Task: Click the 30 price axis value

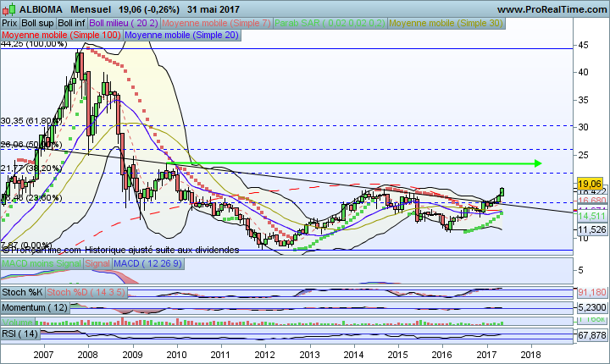Action: point(583,128)
